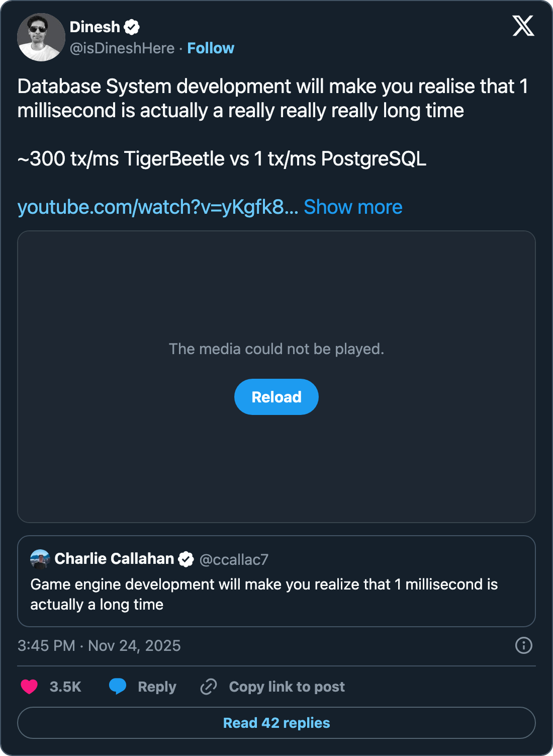Click the tweet info circle icon

click(x=523, y=645)
